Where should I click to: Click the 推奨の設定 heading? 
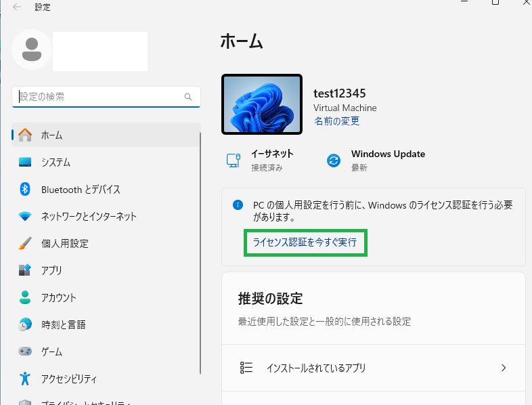click(x=271, y=299)
